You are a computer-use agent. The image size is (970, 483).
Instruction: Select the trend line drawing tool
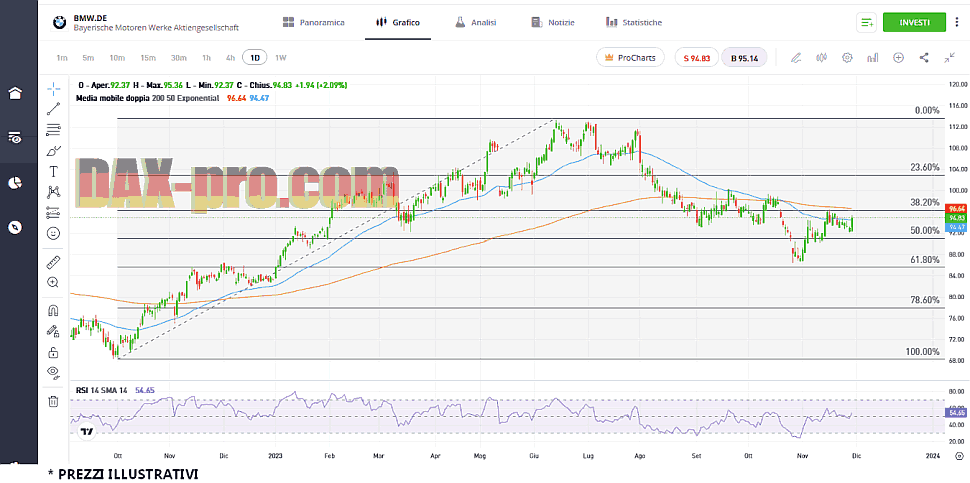pyautogui.click(x=54, y=109)
